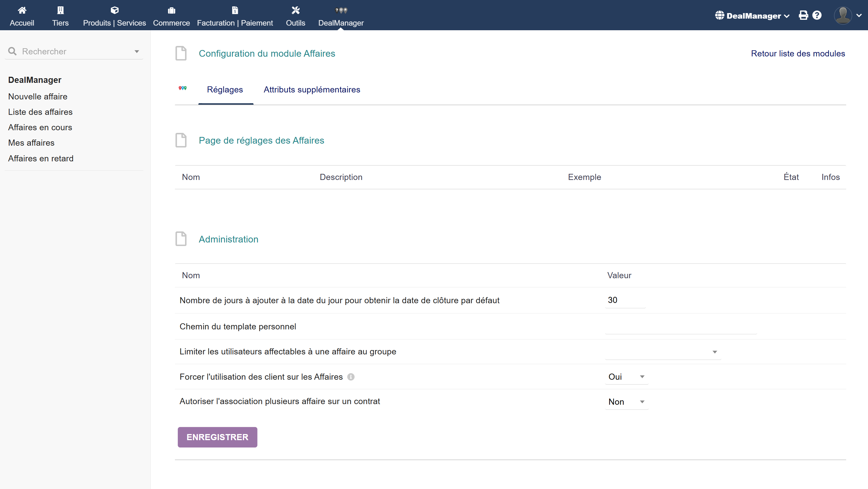Open the help question mark icon
The height and width of the screenshot is (489, 868).
click(x=817, y=15)
